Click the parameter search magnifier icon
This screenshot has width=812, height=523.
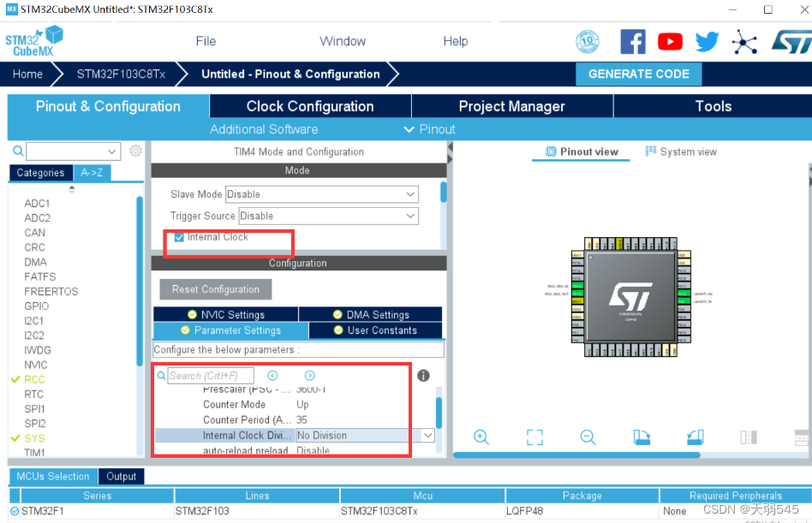pos(161,376)
